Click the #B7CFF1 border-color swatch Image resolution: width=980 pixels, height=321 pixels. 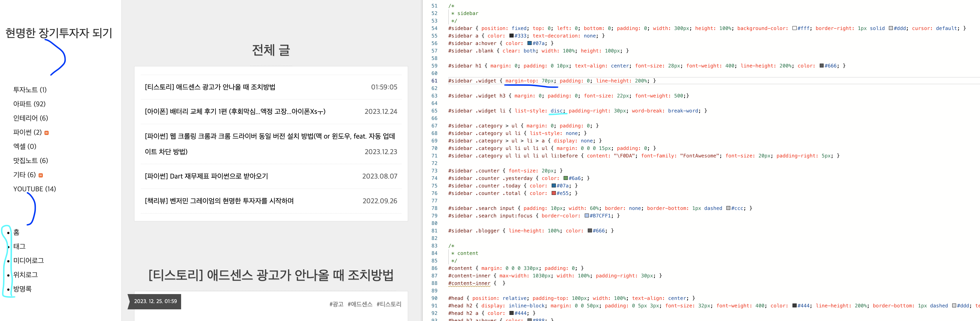click(x=587, y=216)
